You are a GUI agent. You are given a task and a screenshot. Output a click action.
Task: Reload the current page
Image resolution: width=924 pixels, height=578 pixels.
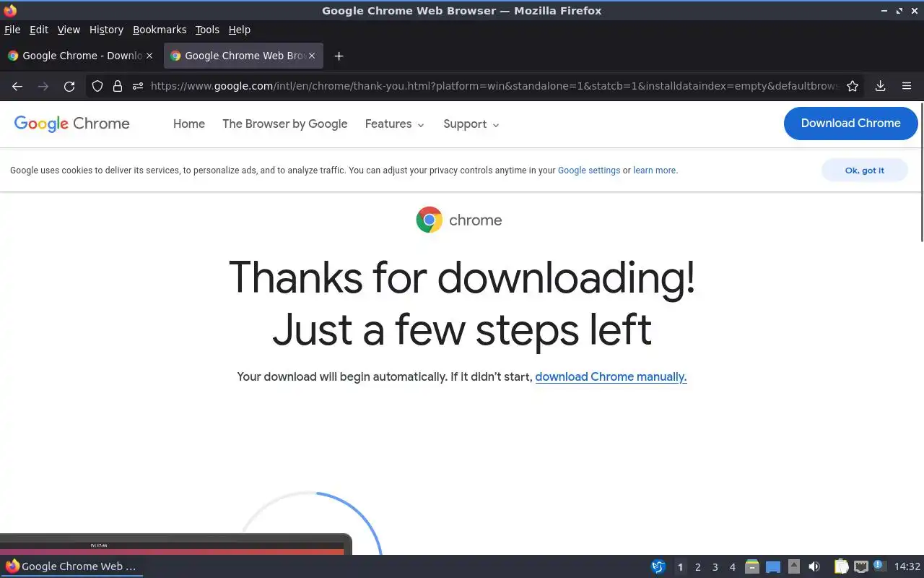pyautogui.click(x=69, y=86)
